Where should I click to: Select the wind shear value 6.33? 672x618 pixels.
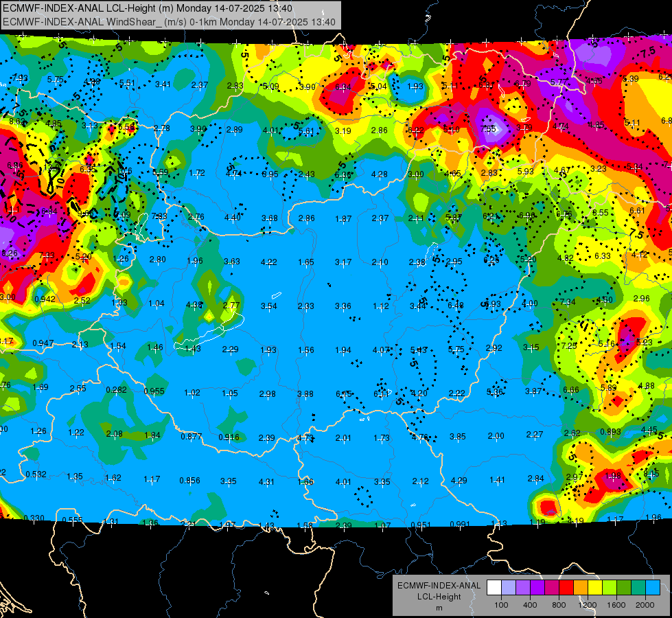[603, 256]
